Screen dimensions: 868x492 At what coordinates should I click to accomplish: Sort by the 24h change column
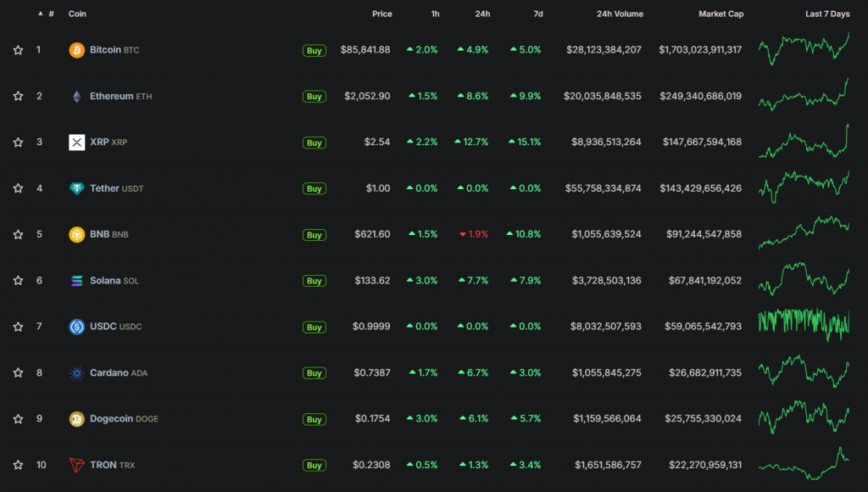click(x=482, y=14)
